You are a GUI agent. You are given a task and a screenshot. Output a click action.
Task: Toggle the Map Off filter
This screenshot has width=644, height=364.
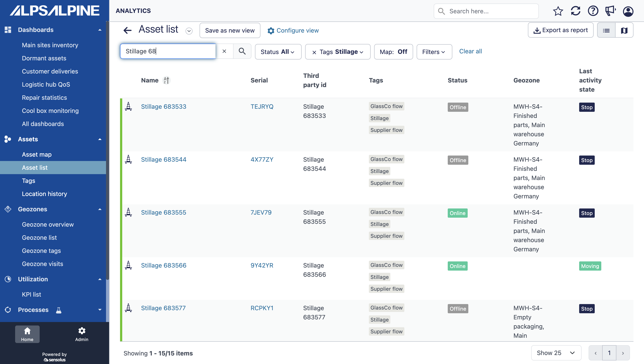[393, 52]
